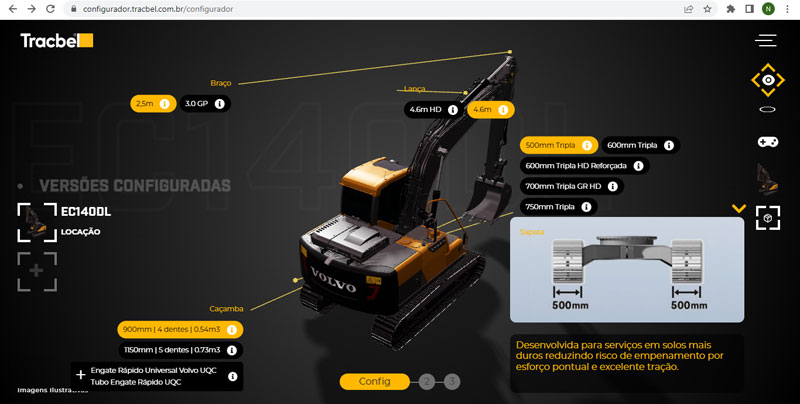800x404 pixels.
Task: Select the 3.0 GP arm option
Action: (205, 104)
